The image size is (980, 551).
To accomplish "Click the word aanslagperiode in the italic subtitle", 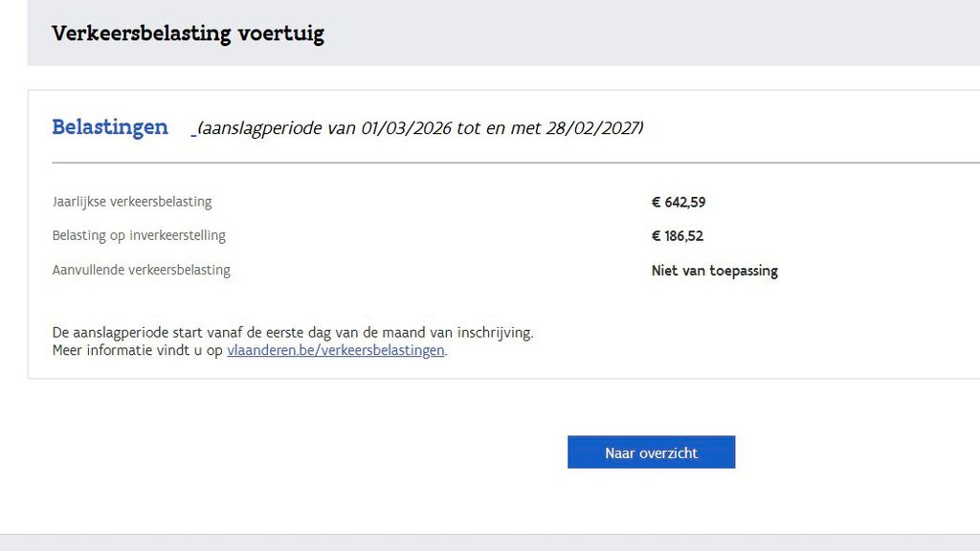I will pos(260,128).
